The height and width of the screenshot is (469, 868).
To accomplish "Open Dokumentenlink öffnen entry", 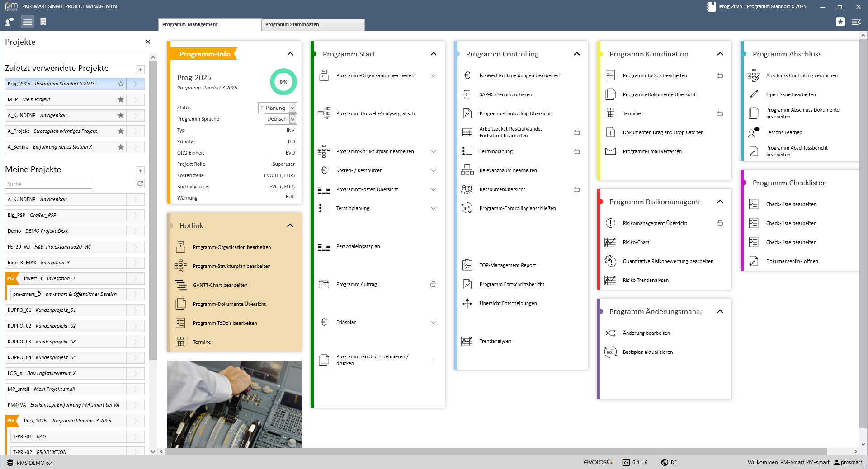I will tap(792, 261).
